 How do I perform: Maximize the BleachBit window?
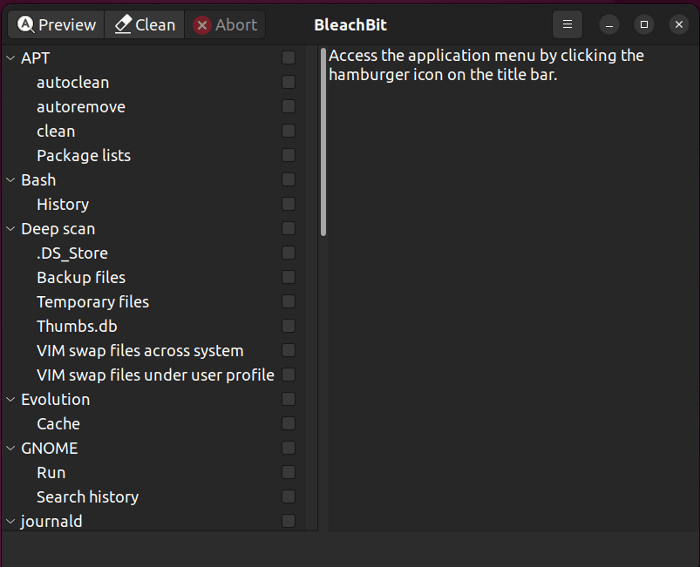pos(644,25)
